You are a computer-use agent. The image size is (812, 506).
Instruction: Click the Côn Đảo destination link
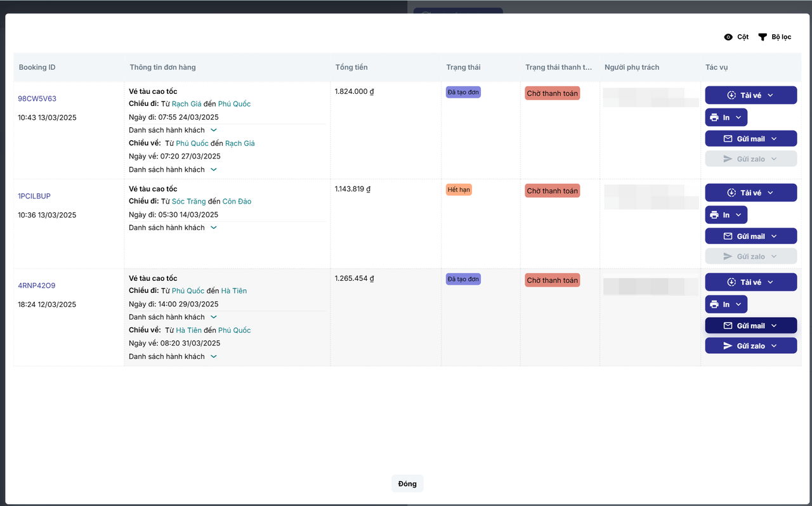237,202
